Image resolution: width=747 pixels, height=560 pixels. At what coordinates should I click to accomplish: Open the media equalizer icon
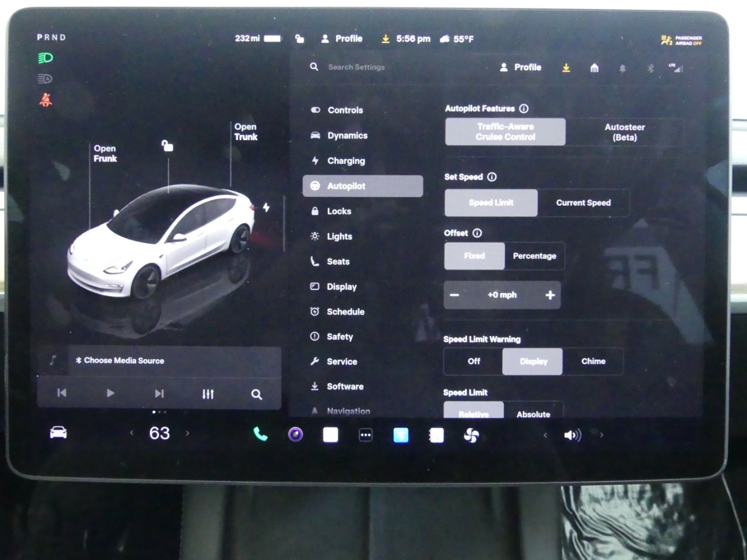click(x=208, y=394)
